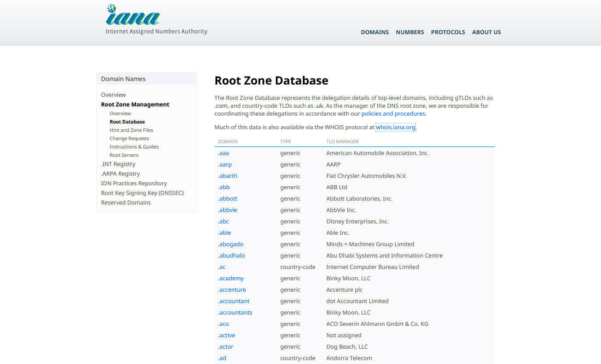Open the .aco domain

[223, 324]
